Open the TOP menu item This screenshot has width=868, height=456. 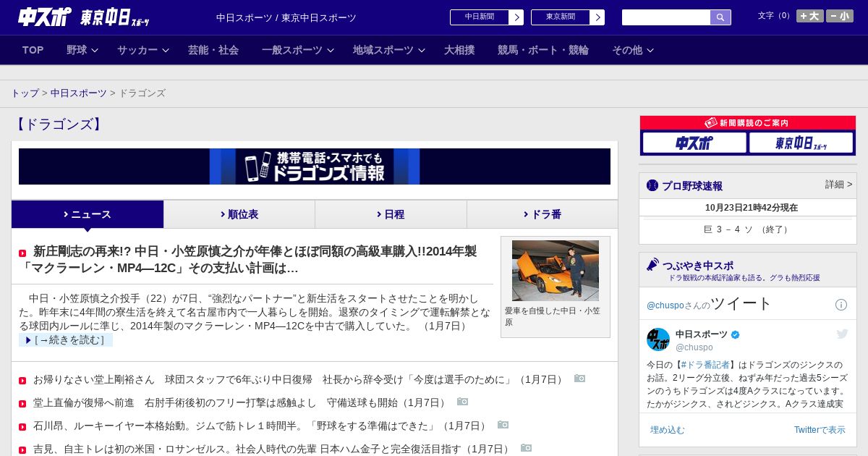(33, 50)
